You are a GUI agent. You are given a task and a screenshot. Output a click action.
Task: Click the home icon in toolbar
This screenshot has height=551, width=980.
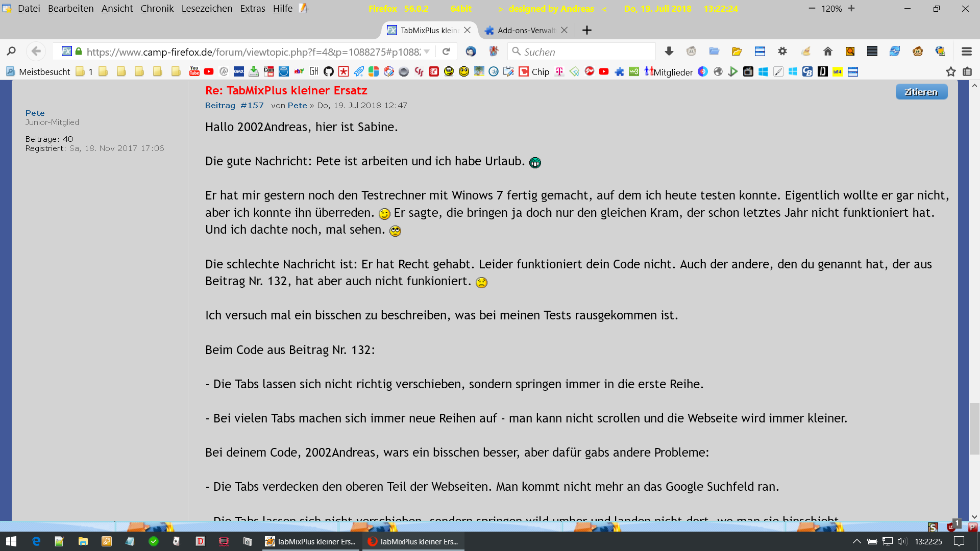pos(828,52)
